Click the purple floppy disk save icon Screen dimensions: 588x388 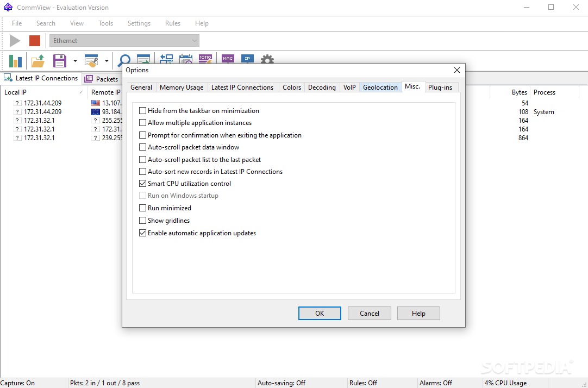[60, 61]
